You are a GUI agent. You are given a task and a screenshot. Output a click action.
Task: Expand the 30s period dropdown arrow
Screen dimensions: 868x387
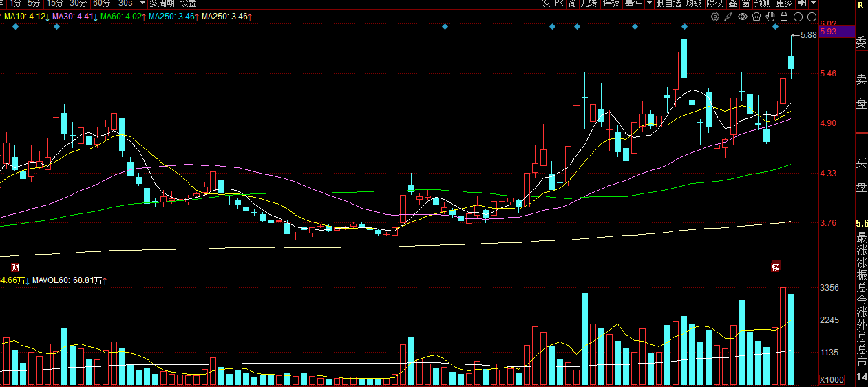(x=142, y=3)
